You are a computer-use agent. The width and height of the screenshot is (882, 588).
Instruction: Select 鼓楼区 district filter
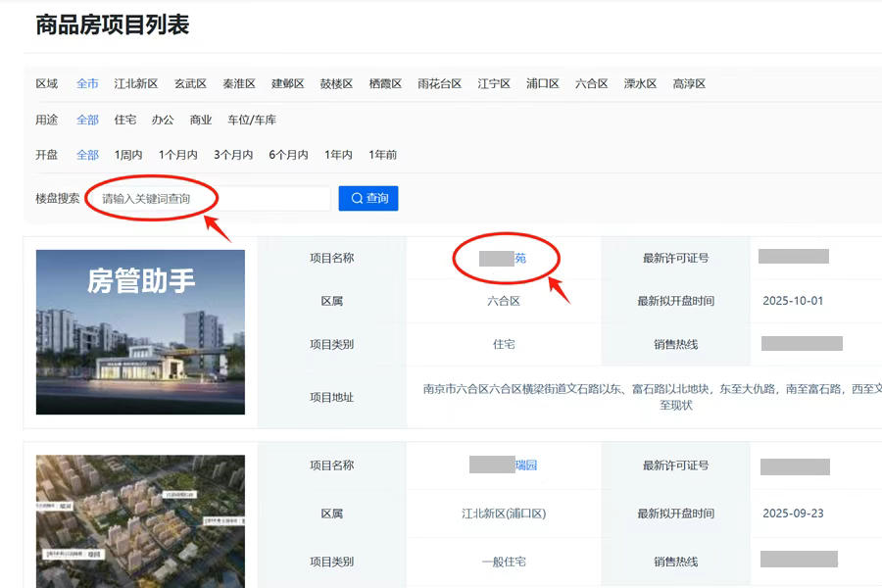(336, 84)
